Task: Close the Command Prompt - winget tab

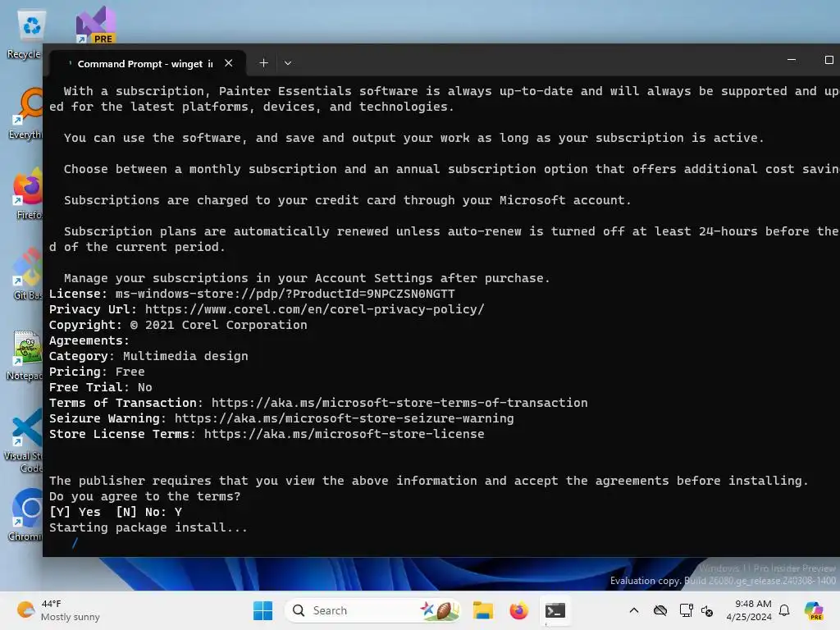Action: 229,63
